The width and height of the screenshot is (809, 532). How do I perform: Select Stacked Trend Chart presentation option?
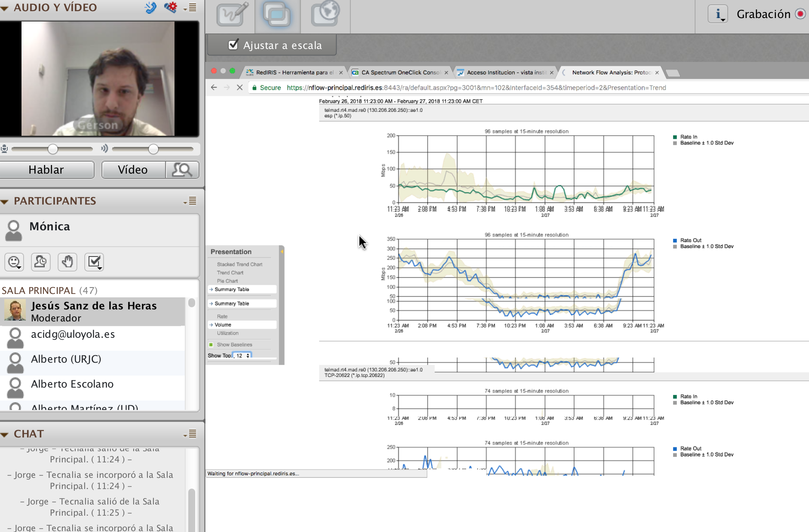coord(239,264)
